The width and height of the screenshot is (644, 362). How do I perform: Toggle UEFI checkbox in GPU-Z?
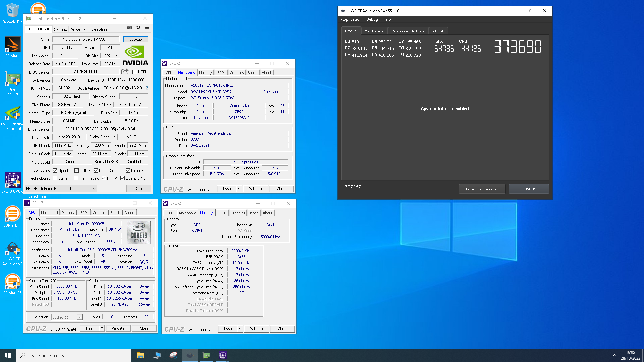coord(135,72)
